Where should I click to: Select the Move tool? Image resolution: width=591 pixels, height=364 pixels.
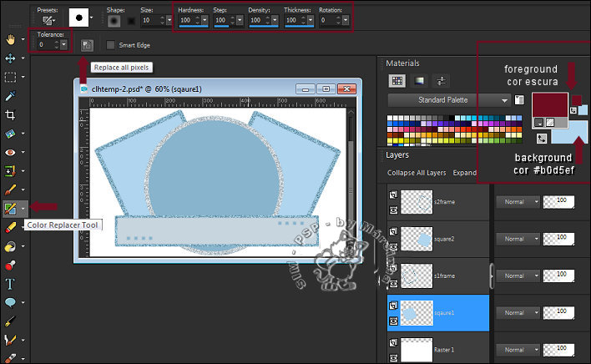[x=10, y=58]
